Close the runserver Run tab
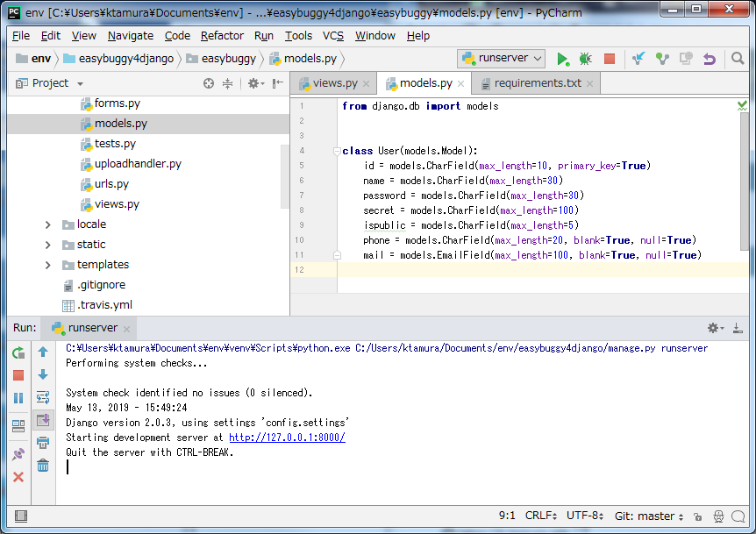 tap(127, 329)
